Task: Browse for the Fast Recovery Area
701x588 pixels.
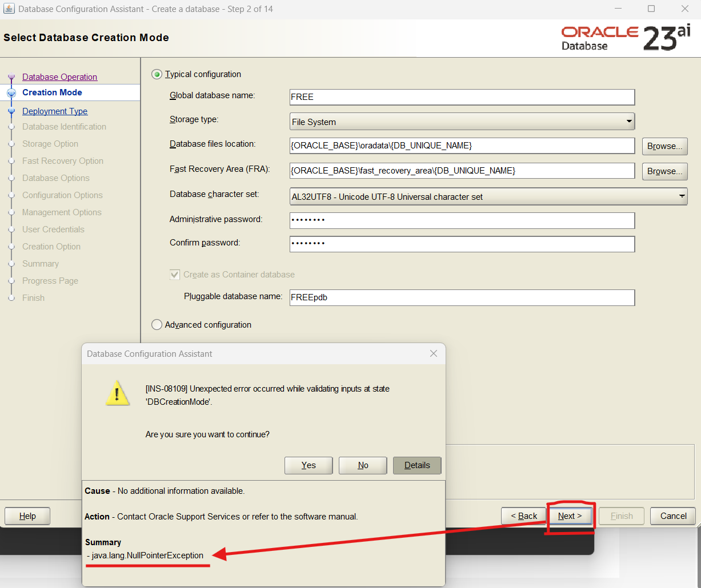Action: coord(665,171)
